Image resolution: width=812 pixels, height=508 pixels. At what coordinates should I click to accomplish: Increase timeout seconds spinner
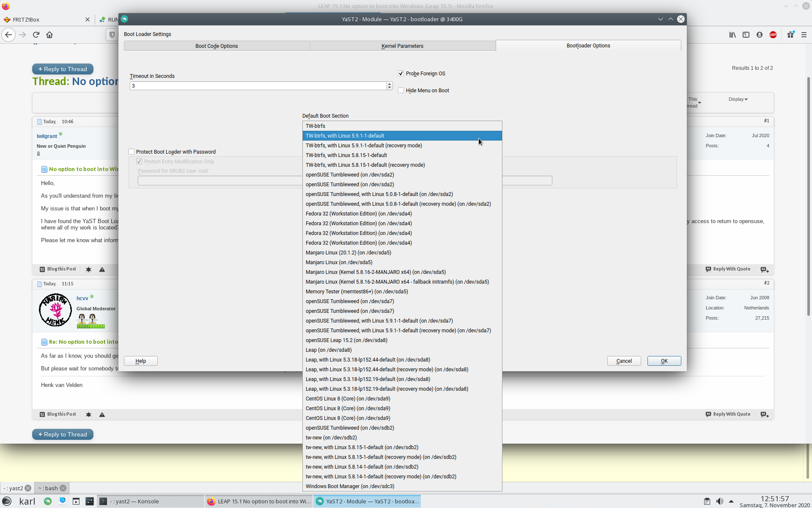[390, 84]
